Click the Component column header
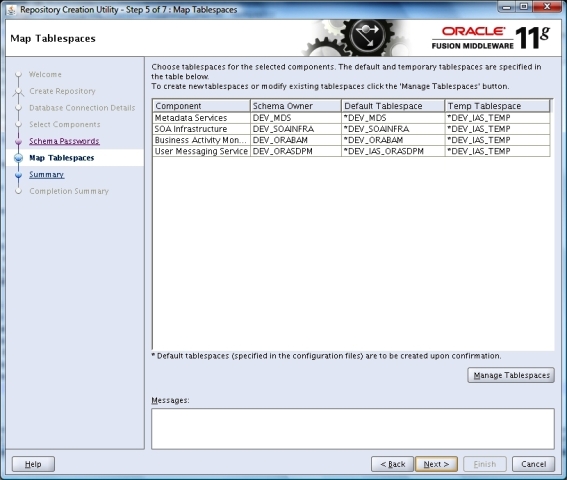The width and height of the screenshot is (567, 480). tap(201, 106)
